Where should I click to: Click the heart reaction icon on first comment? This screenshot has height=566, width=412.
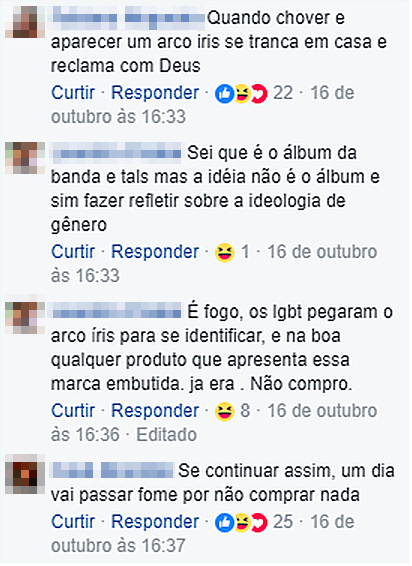point(259,94)
